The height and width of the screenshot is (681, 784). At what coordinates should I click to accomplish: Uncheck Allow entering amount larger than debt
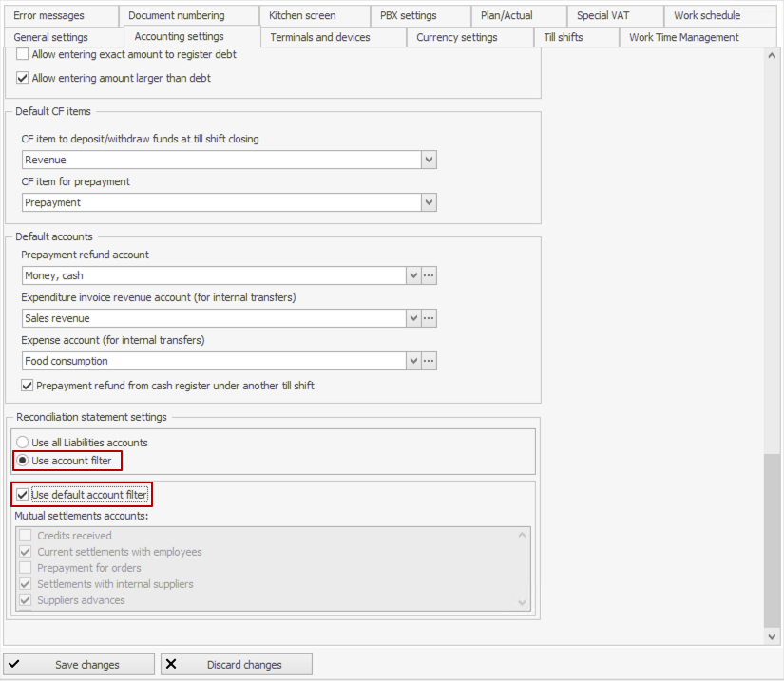(x=23, y=78)
